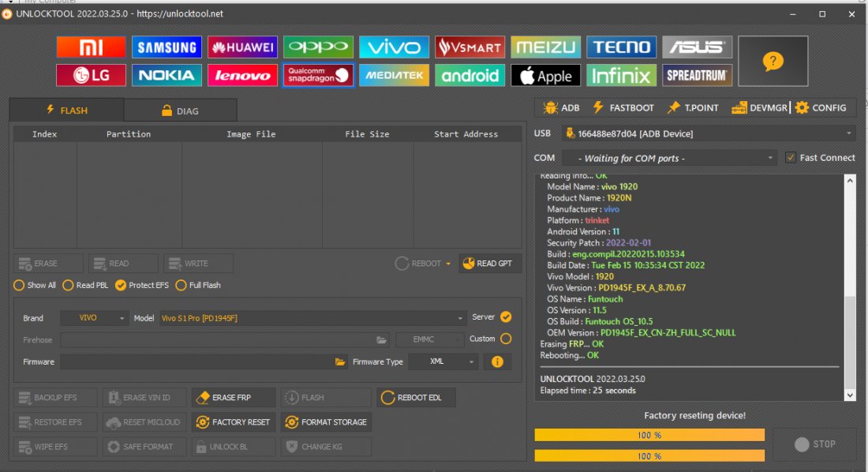Viewport: 868px width, 472px height.
Task: Pick the Tecno brand tile
Action: [622, 47]
